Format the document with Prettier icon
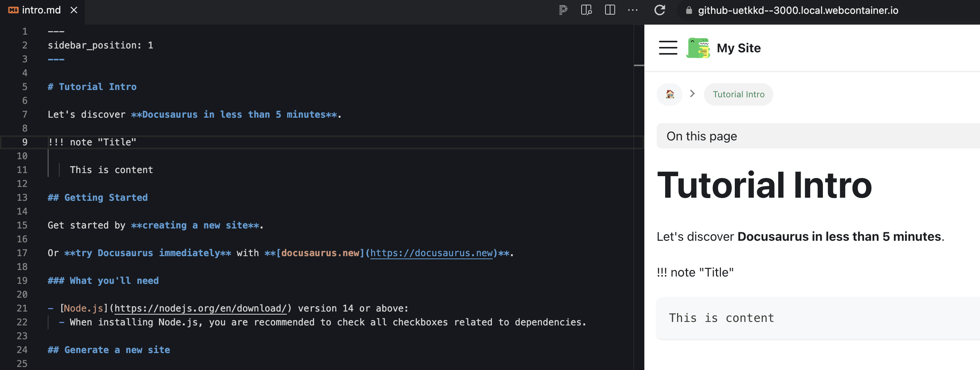The height and width of the screenshot is (370, 980). click(x=562, y=10)
